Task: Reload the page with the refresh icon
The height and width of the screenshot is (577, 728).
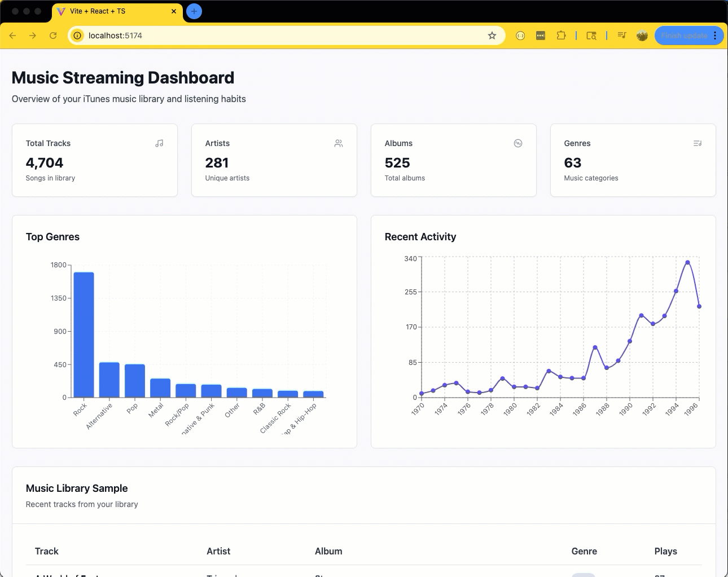Action: pos(53,36)
